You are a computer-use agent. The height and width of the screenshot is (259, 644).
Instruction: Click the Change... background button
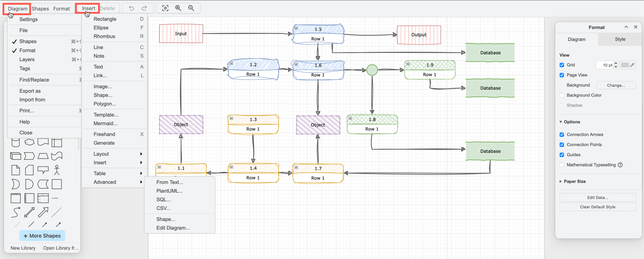(616, 85)
